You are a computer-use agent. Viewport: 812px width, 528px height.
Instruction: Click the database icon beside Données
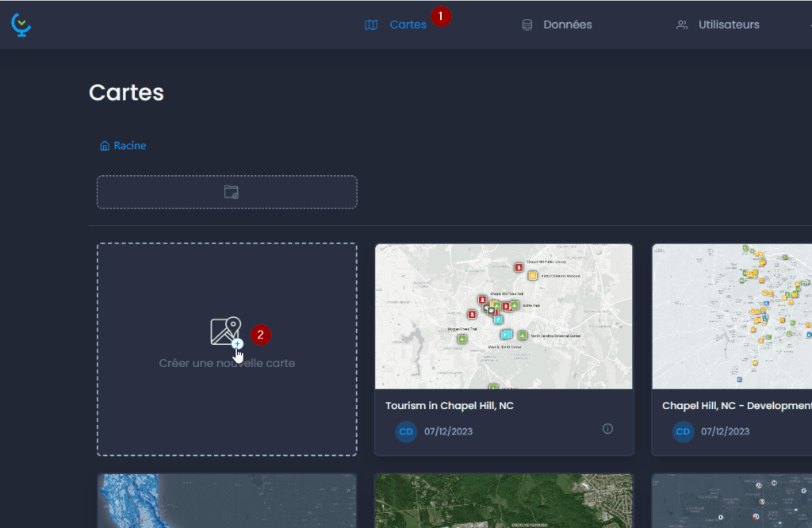[x=527, y=25]
